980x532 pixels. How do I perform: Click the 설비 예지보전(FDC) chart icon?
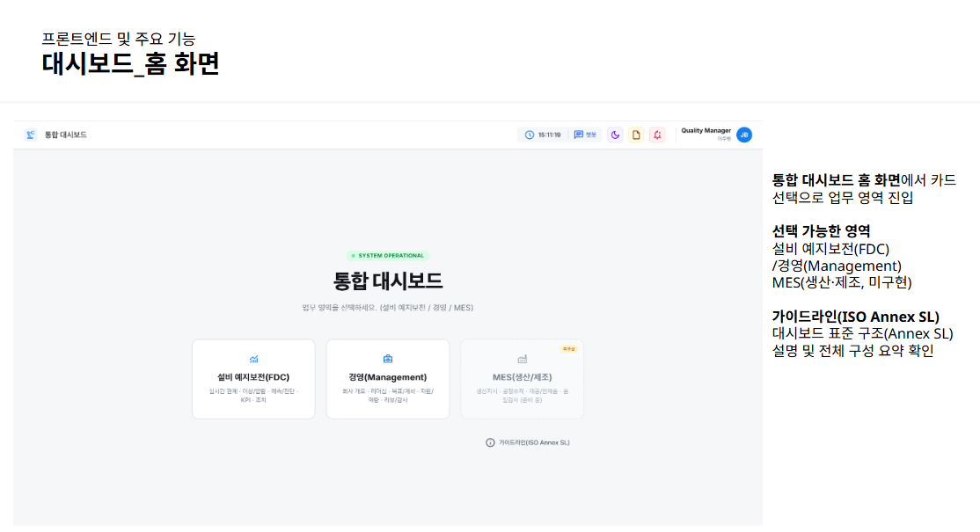pos(253,359)
